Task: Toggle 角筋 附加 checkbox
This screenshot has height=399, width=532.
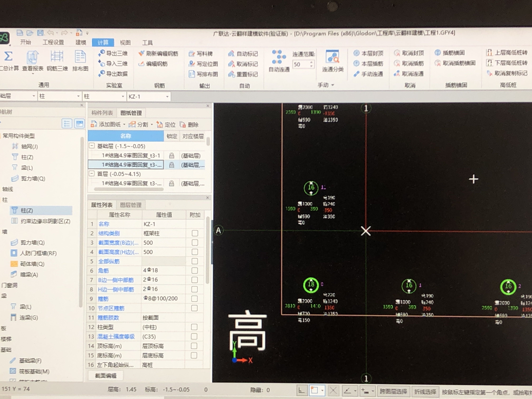Action: (x=195, y=271)
